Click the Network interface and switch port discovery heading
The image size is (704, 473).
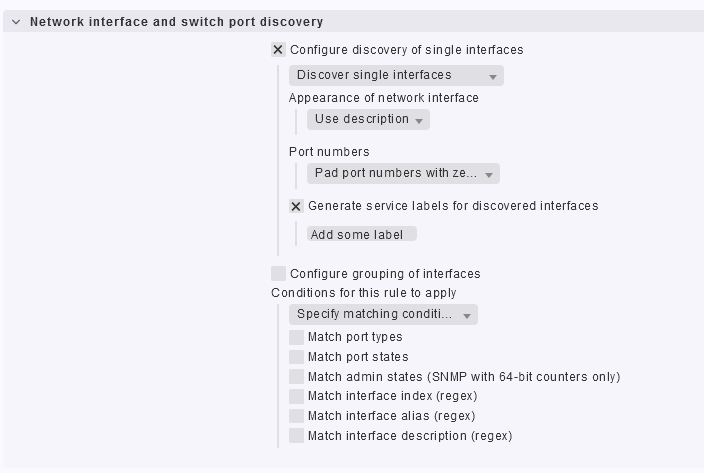click(x=176, y=21)
